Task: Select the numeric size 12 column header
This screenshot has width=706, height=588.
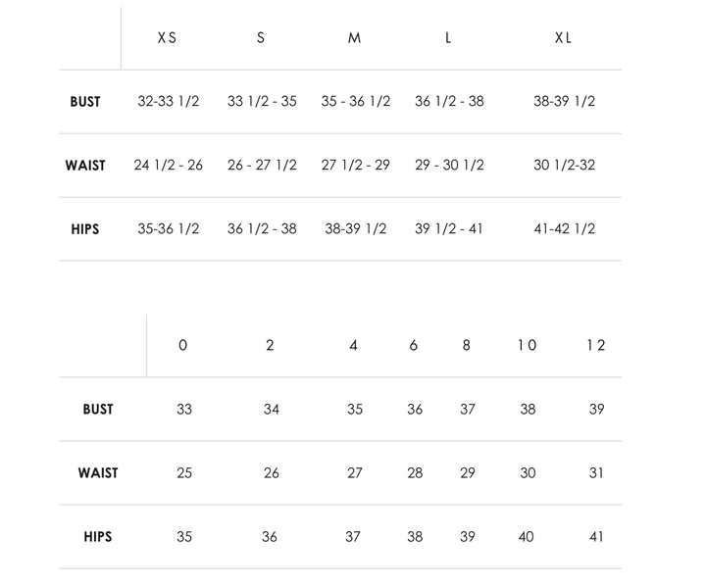Action: 596,345
